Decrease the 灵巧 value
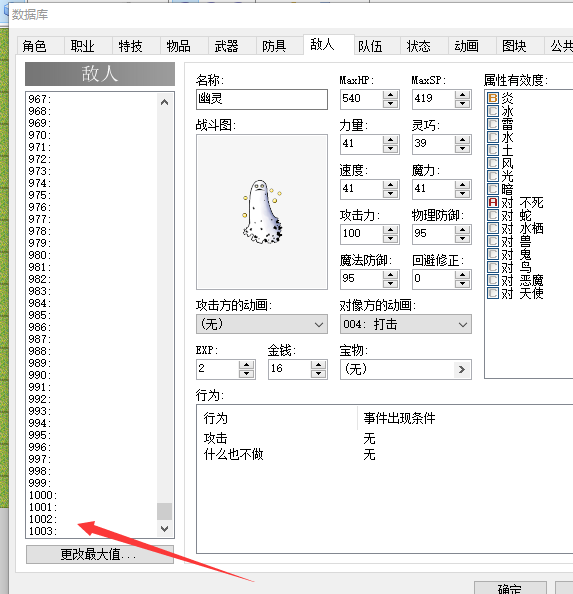Image resolution: width=573 pixels, height=594 pixels. pos(462,148)
